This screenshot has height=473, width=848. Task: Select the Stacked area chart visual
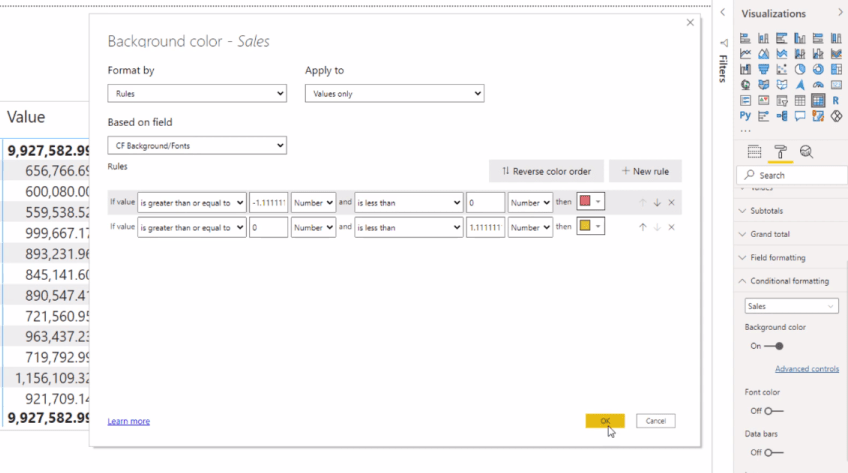[781, 54]
